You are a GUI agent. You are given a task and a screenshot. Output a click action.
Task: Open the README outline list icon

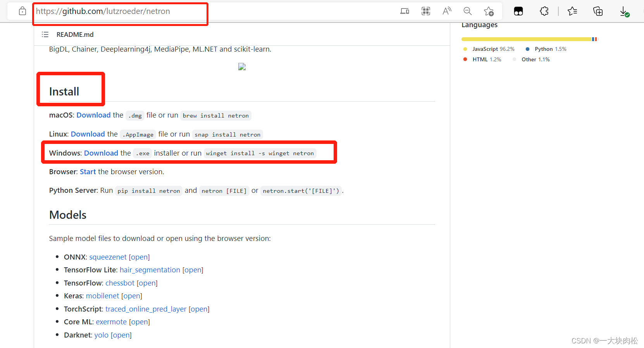(45, 35)
